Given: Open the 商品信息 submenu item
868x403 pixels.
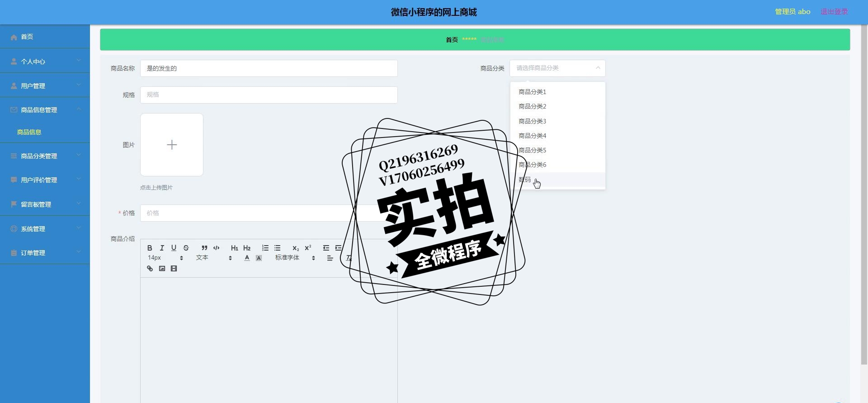Looking at the screenshot, I should coord(45,132).
